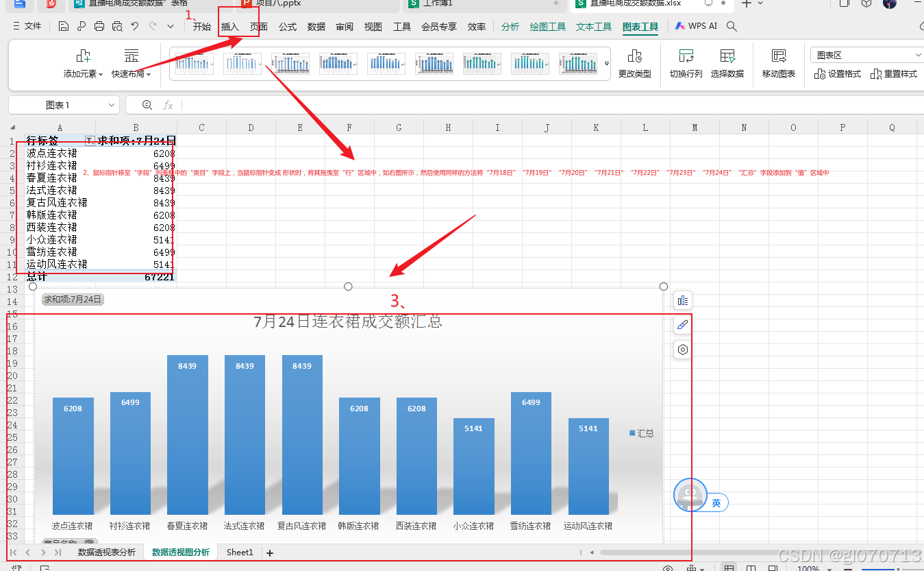Image resolution: width=924 pixels, height=571 pixels.
Task: Open the 工具 ribbon tab
Action: pyautogui.click(x=402, y=27)
